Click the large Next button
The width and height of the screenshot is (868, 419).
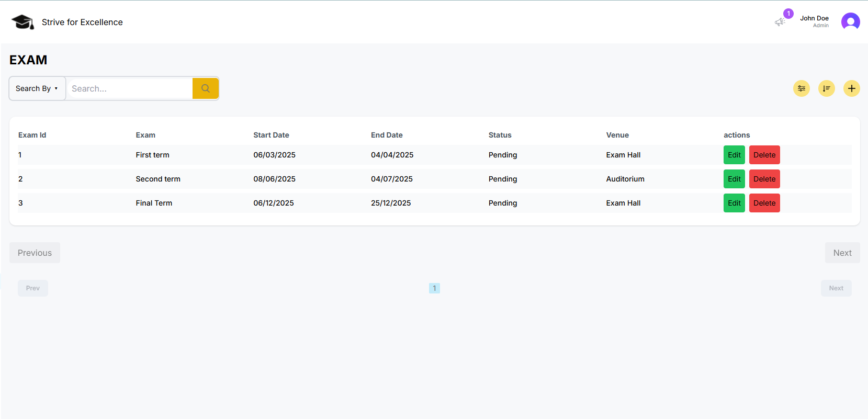tap(842, 253)
